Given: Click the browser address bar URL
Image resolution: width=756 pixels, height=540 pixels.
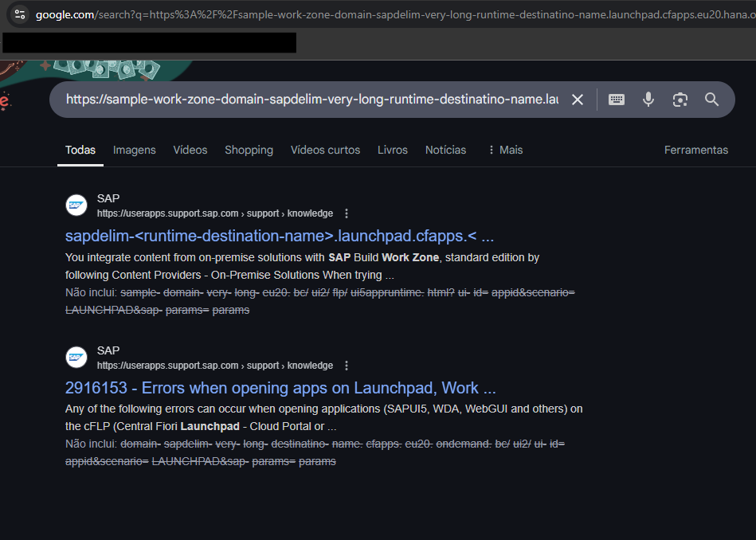Looking at the screenshot, I should click(x=395, y=14).
